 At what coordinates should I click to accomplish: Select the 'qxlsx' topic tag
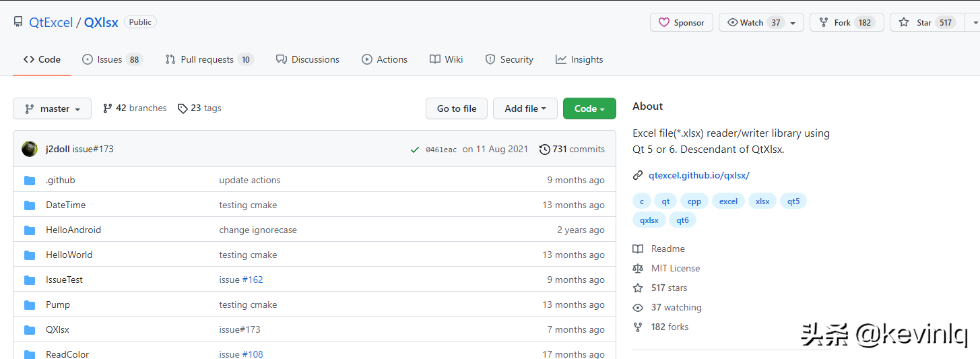coord(649,220)
